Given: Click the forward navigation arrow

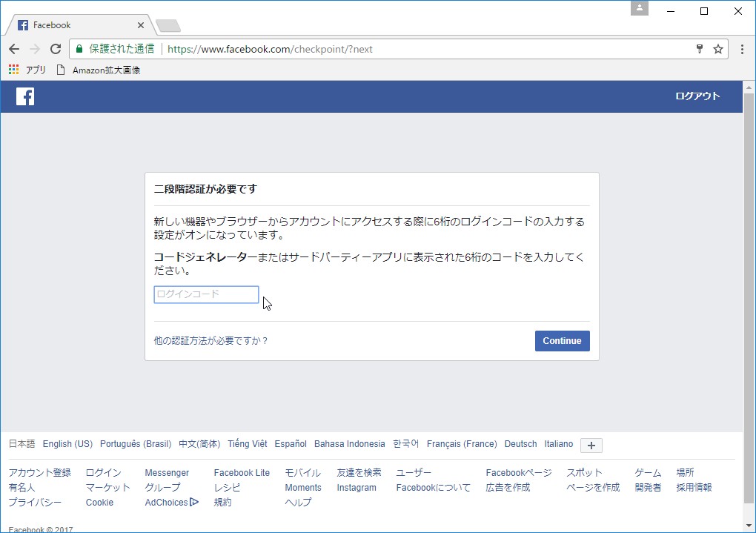Looking at the screenshot, I should tap(34, 49).
